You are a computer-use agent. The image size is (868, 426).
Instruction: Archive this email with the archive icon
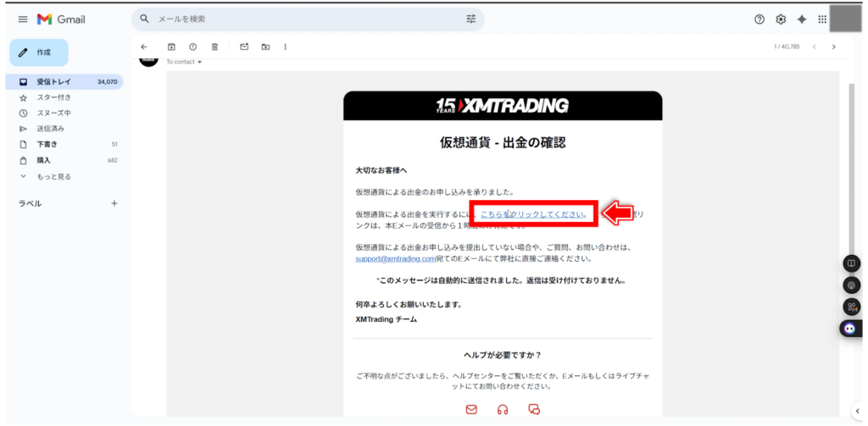tap(171, 47)
